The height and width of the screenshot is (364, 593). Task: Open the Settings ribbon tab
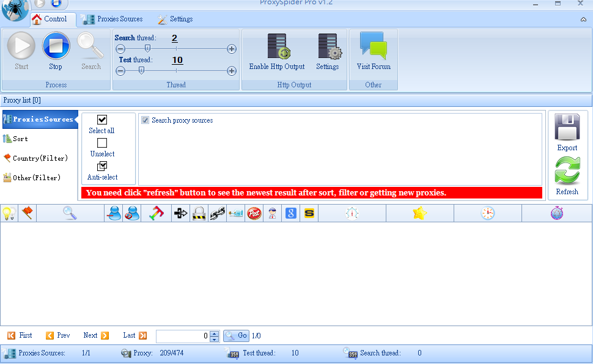(175, 19)
